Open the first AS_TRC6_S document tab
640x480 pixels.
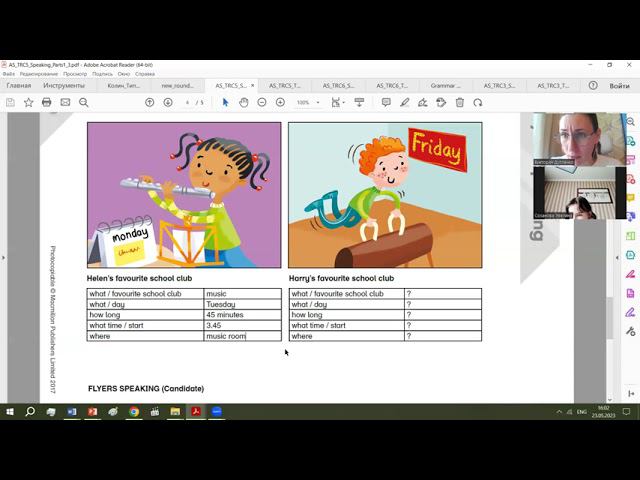[x=338, y=86]
